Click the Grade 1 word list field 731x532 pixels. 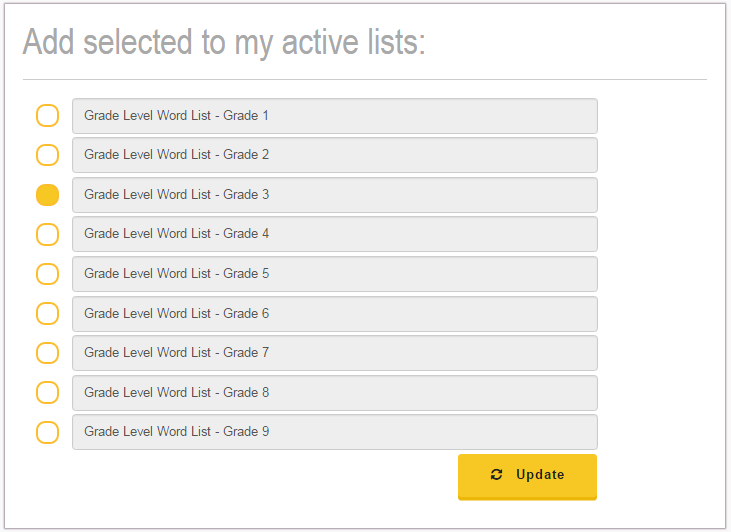click(x=334, y=116)
